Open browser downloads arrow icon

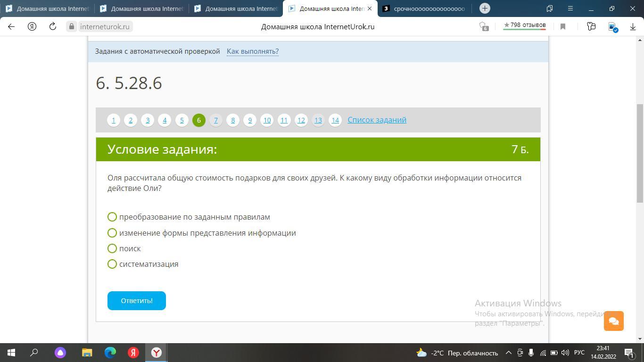click(633, 27)
